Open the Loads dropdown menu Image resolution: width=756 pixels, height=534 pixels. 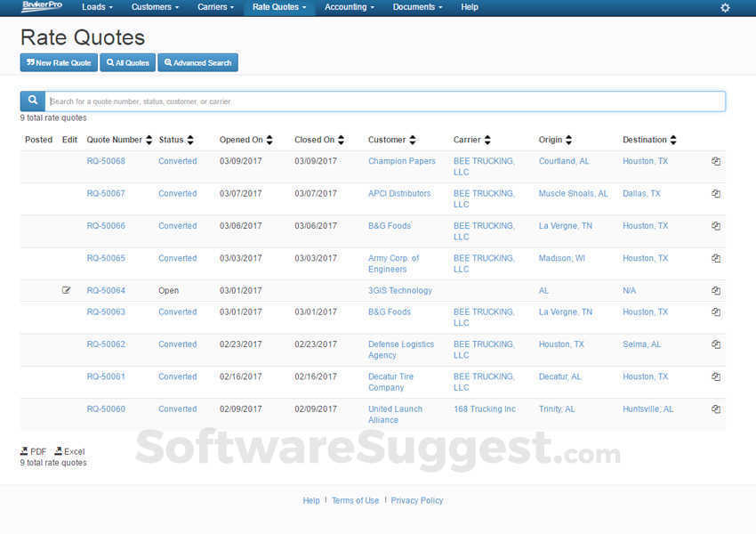click(98, 7)
